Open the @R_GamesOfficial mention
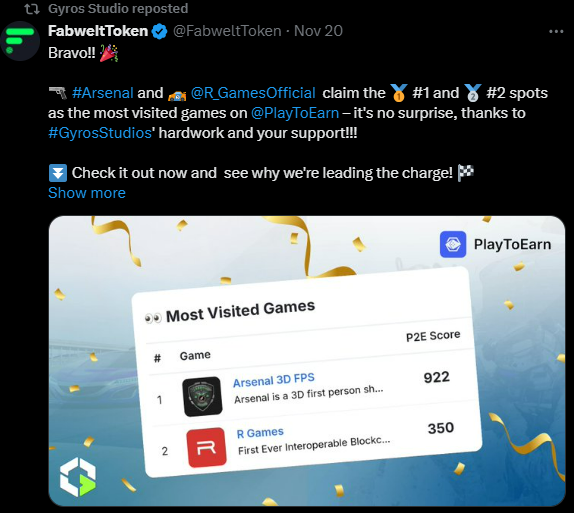Screen dimensions: 574x513 tap(253, 93)
